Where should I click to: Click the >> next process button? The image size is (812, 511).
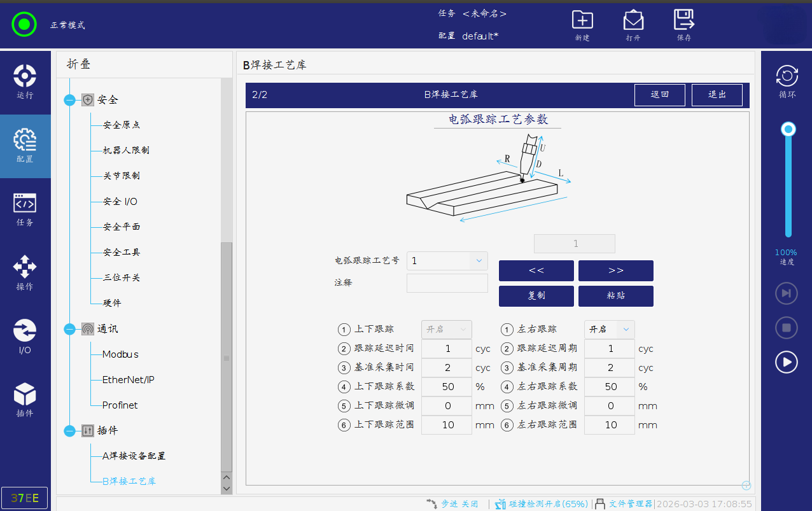coord(616,270)
